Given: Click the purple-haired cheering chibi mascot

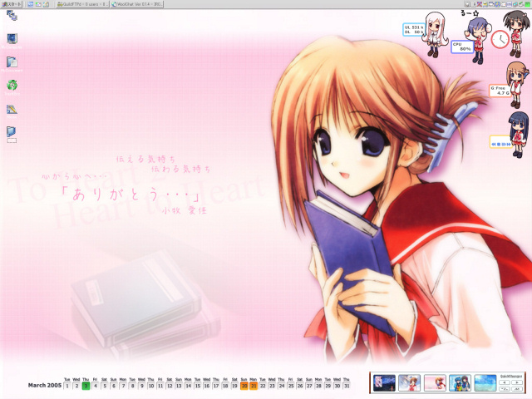Looking at the screenshot, I should (x=479, y=40).
